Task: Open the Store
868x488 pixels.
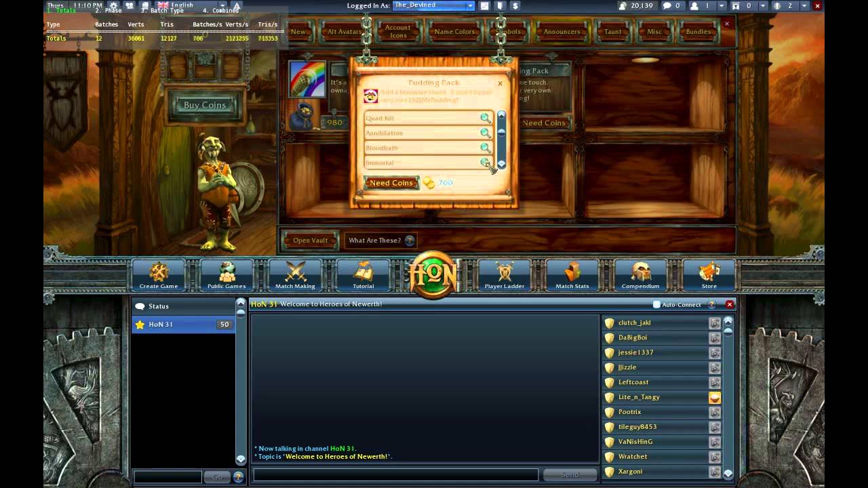Action: (709, 275)
